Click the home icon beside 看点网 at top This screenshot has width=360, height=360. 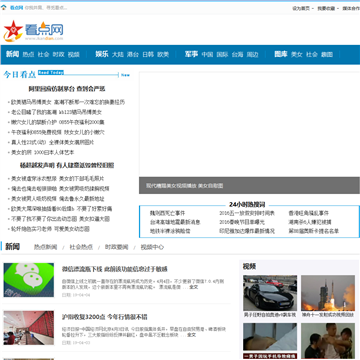tap(4, 8)
